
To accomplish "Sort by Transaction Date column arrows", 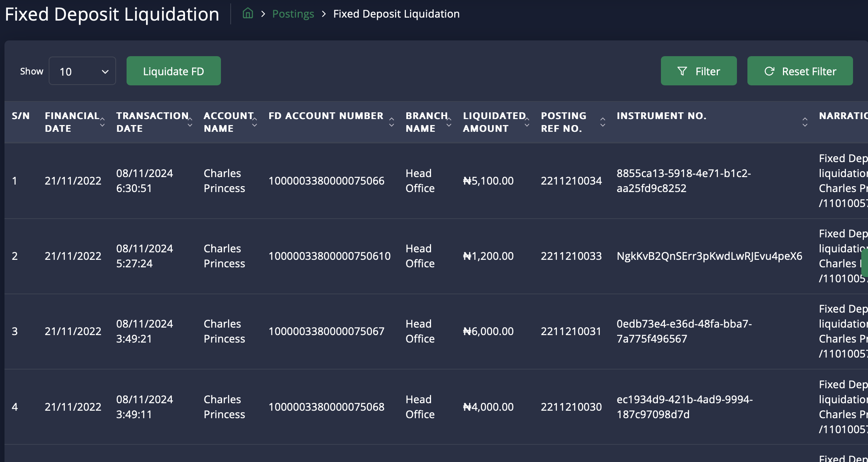I will pyautogui.click(x=190, y=122).
